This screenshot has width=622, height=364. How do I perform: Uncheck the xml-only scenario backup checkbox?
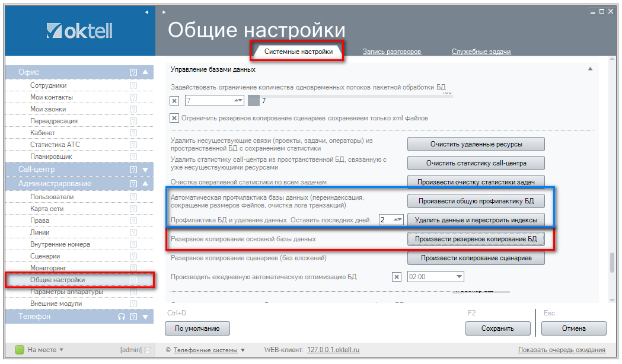174,118
